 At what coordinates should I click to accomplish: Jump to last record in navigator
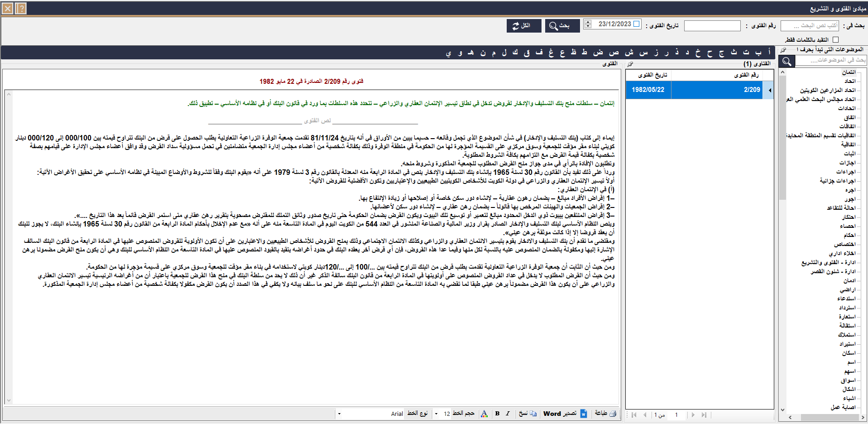704,415
